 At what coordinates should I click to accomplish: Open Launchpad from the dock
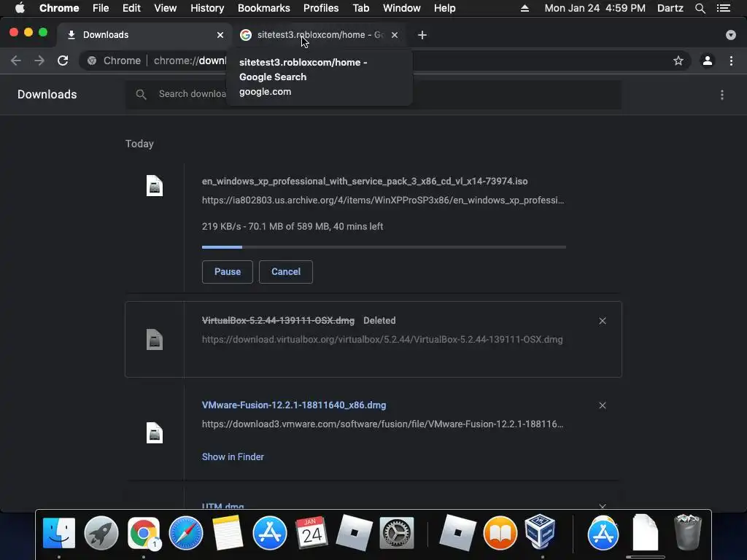pyautogui.click(x=101, y=533)
